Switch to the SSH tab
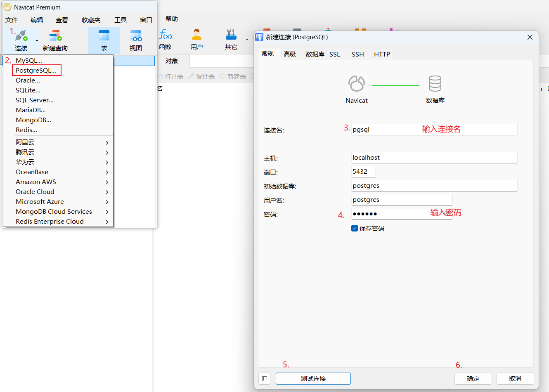Viewport: 549px width, 392px height. (357, 54)
